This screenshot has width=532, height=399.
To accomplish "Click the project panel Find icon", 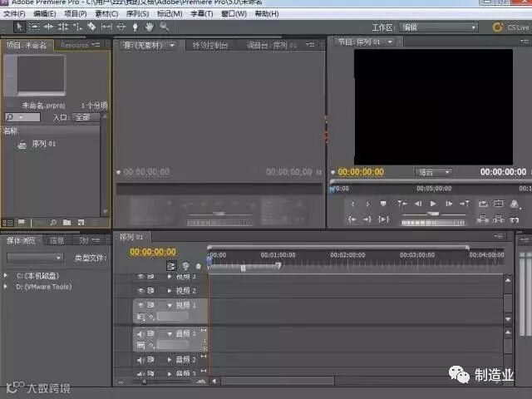I will (x=53, y=222).
